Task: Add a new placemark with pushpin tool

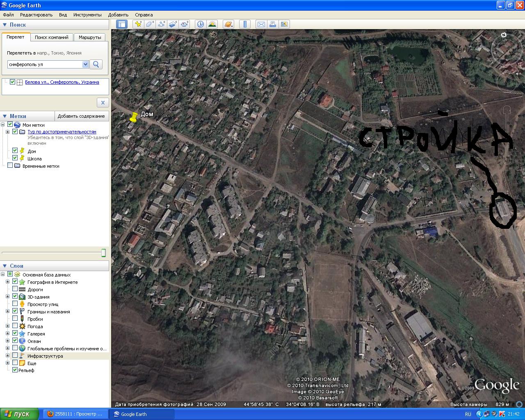Action: 138,24
